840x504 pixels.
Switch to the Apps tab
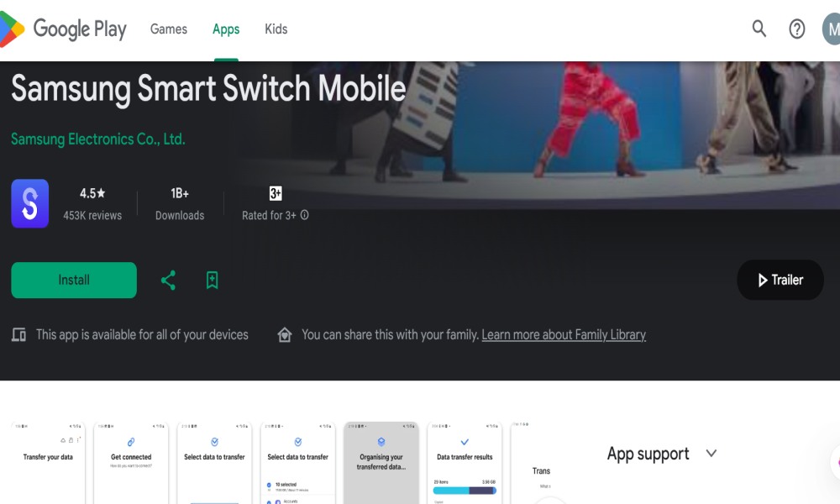(226, 29)
